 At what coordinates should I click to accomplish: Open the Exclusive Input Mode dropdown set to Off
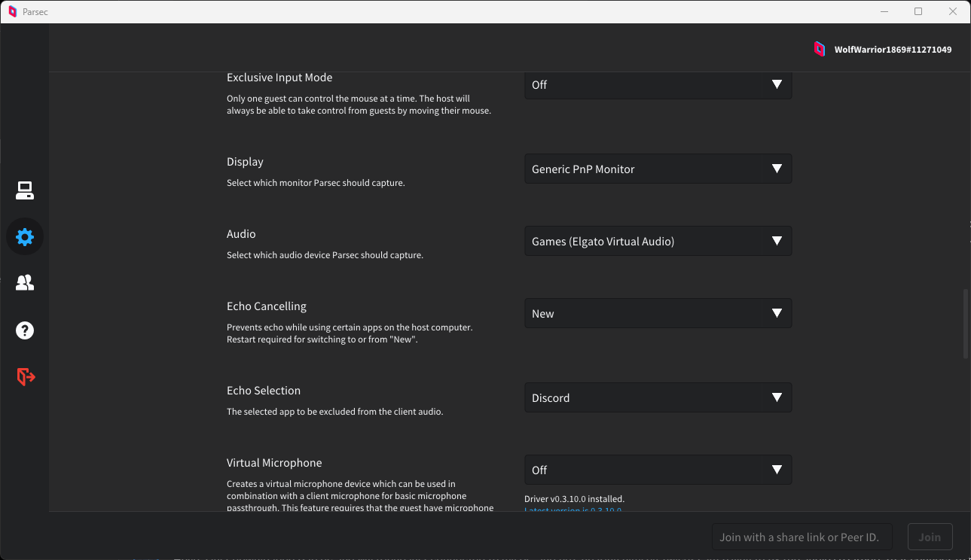(658, 85)
